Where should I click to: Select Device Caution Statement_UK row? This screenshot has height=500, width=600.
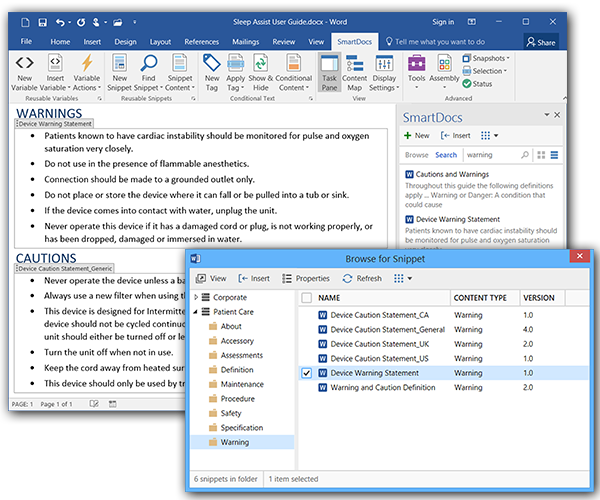[444, 344]
